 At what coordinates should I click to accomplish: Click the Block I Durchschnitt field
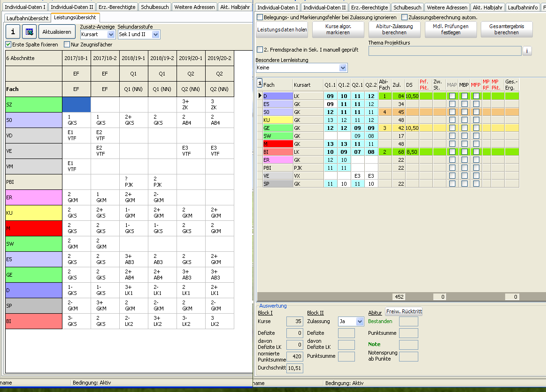[294, 368]
